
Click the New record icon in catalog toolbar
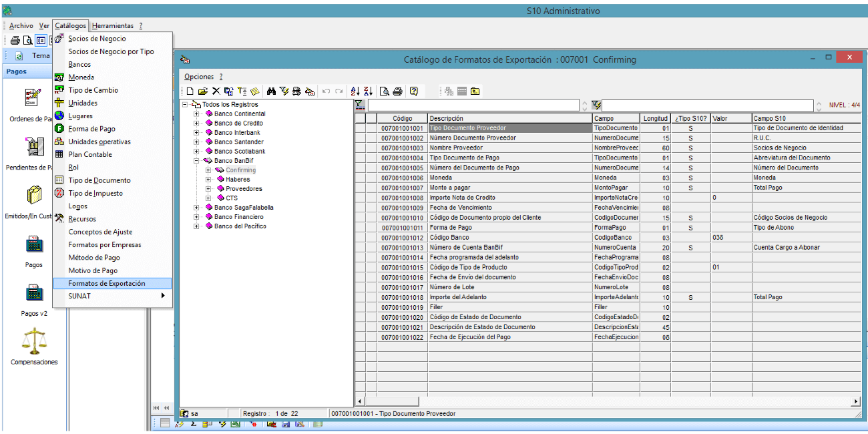click(190, 91)
